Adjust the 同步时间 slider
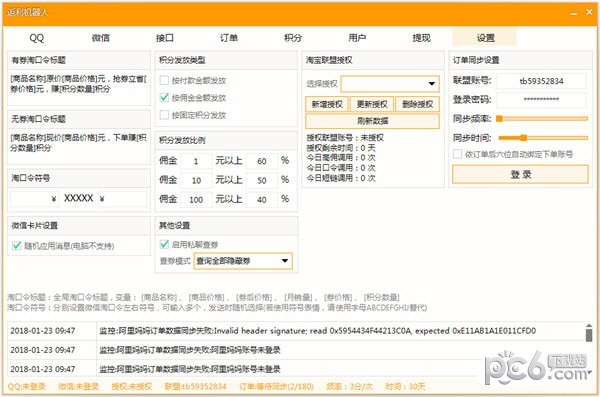 click(x=542, y=138)
